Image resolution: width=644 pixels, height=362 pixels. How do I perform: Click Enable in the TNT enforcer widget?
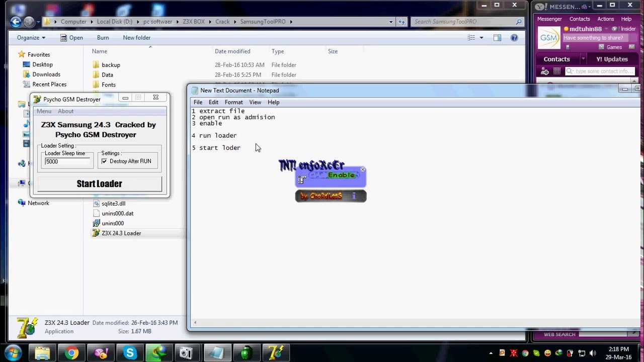coord(342,175)
